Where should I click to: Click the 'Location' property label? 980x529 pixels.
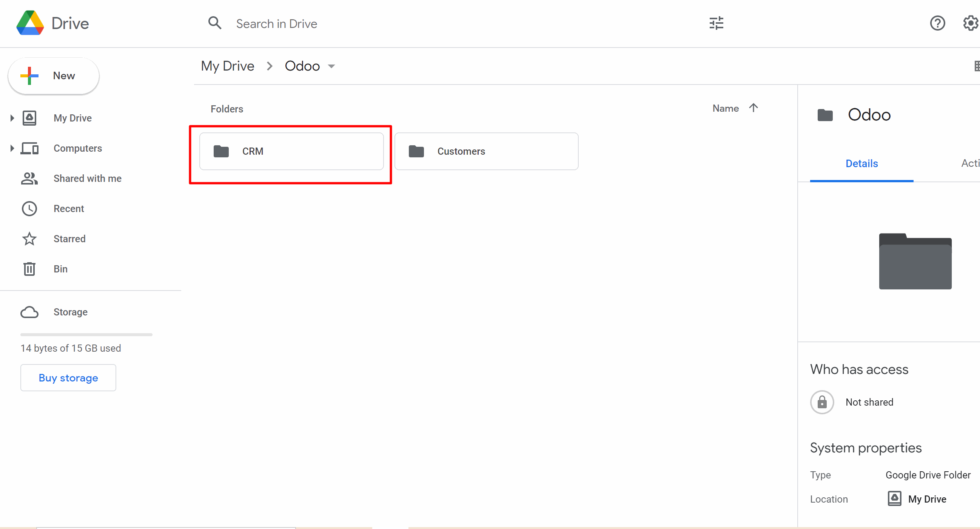pyautogui.click(x=829, y=499)
